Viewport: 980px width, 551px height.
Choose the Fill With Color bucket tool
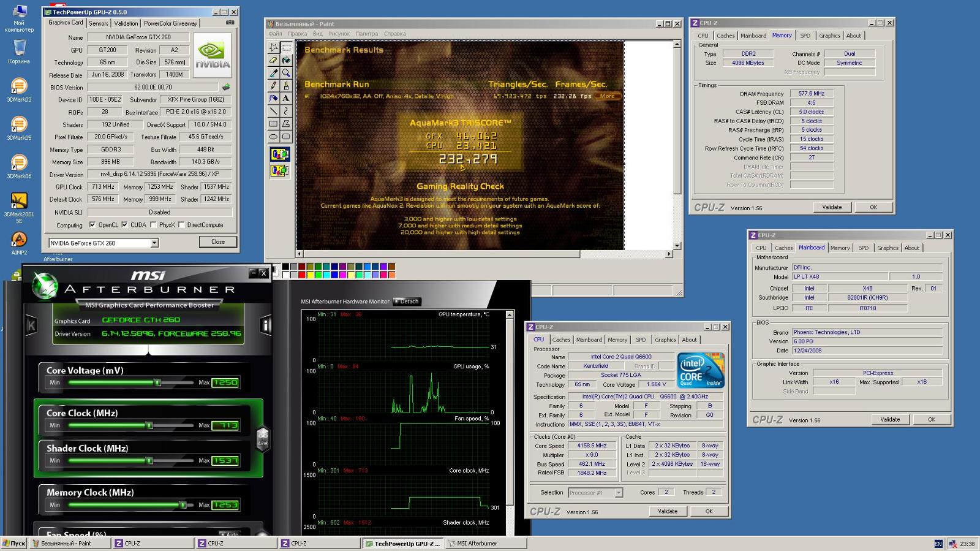tap(286, 60)
